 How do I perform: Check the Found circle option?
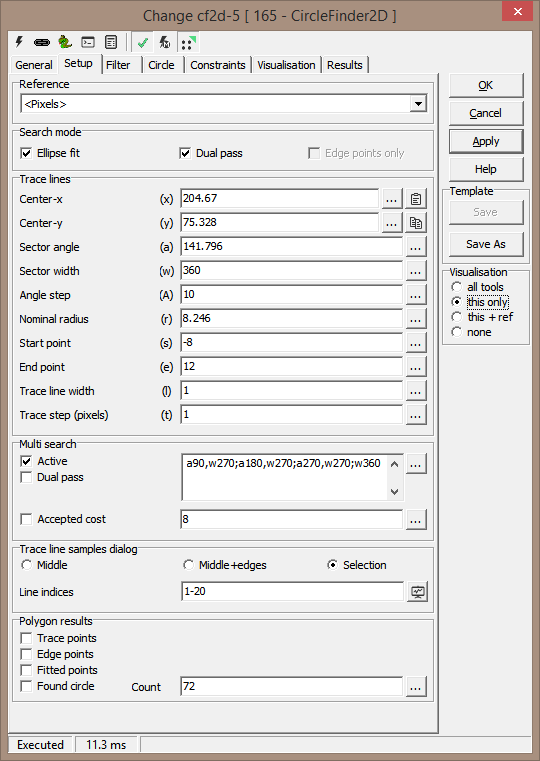26,686
